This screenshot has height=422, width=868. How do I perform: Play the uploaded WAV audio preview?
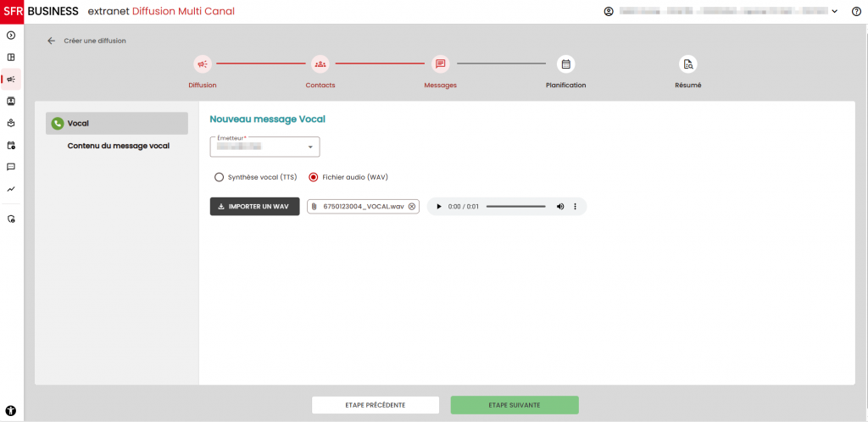(x=439, y=207)
